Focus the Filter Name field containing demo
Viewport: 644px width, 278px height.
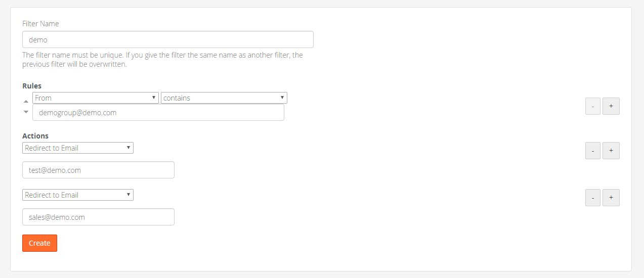coord(168,39)
